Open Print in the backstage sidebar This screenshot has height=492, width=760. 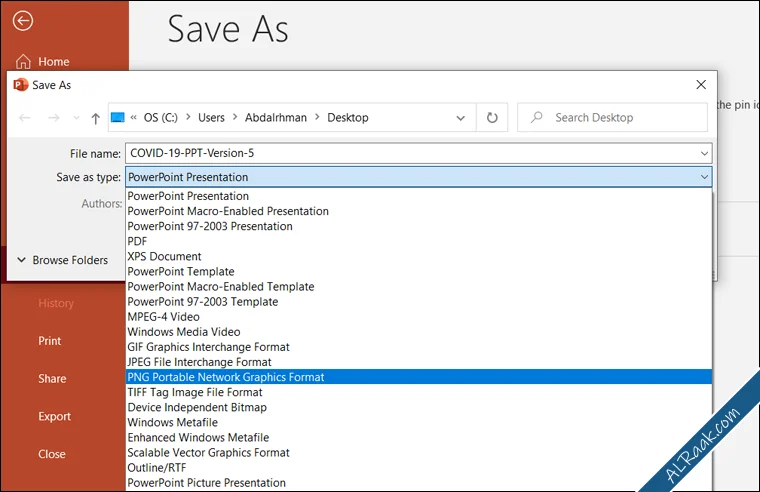pyautogui.click(x=49, y=341)
